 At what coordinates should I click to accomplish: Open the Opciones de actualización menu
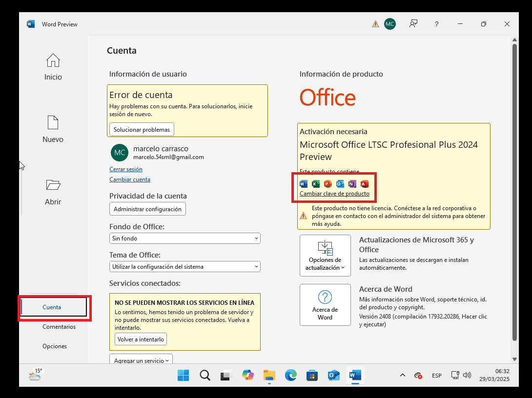[325, 256]
